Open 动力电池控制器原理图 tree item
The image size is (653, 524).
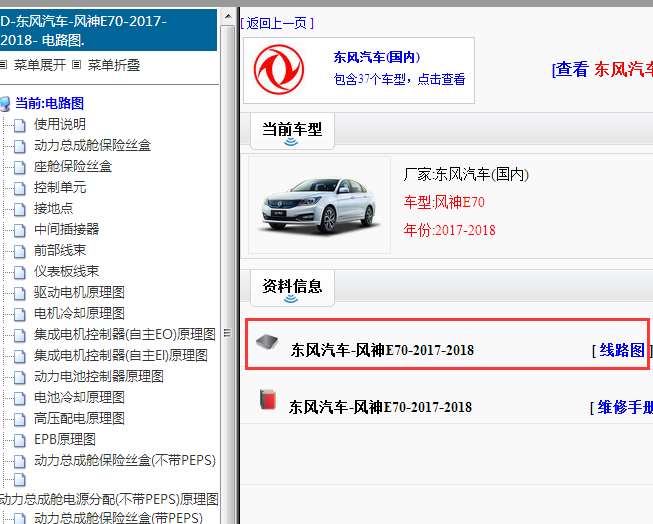(99, 376)
